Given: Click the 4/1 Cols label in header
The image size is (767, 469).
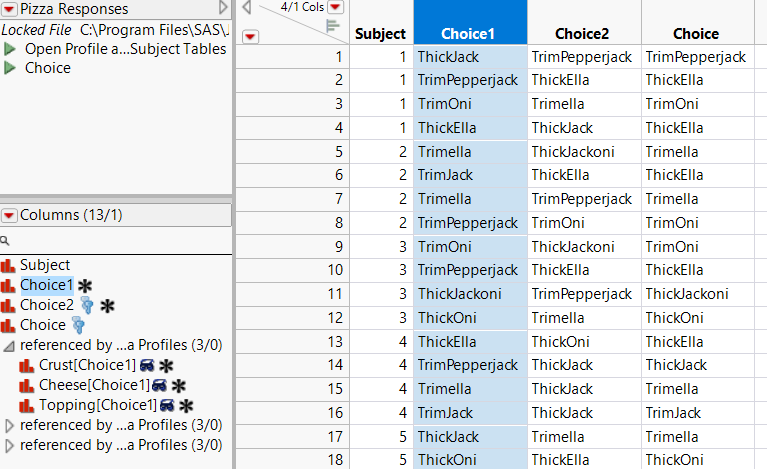Looking at the screenshot, I should click(x=302, y=7).
